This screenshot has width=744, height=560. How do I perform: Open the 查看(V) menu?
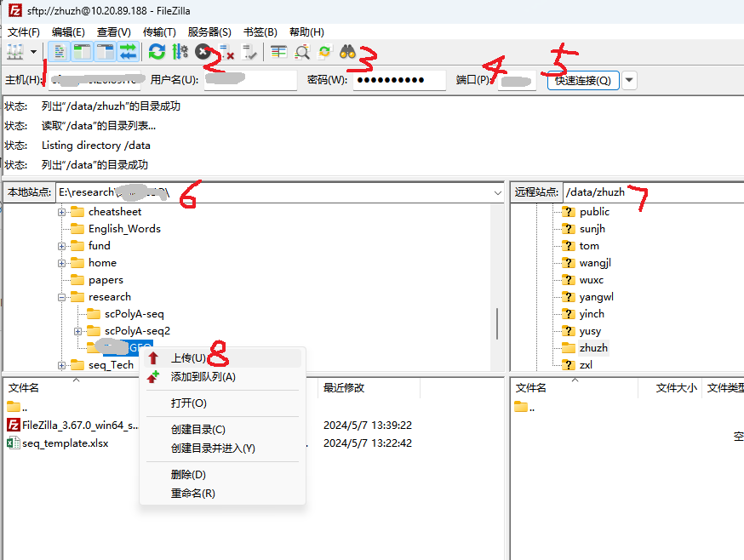[114, 31]
